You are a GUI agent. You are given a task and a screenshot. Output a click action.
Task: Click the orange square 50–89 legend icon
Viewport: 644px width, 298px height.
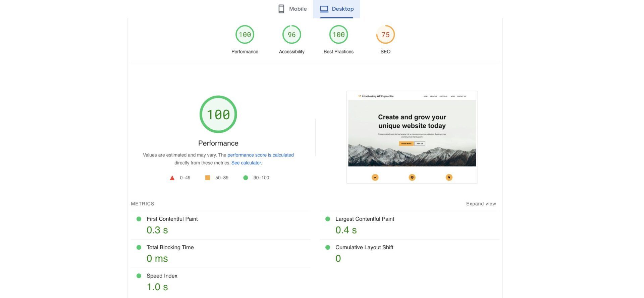tap(208, 178)
